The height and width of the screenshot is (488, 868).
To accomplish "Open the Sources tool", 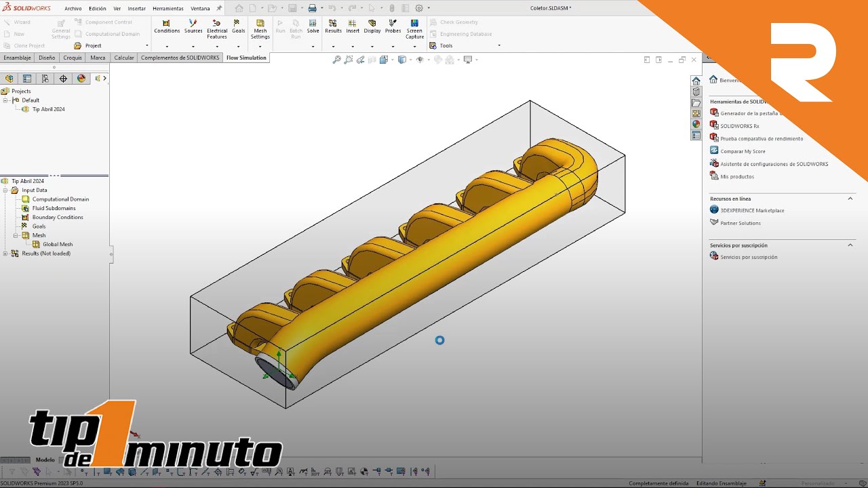I will [x=193, y=26].
